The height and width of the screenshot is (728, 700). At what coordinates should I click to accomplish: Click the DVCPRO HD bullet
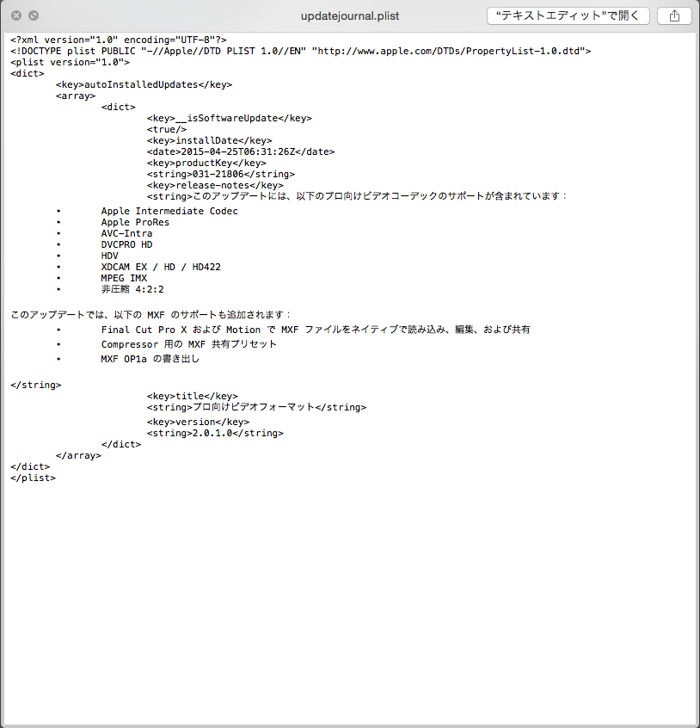click(126, 244)
